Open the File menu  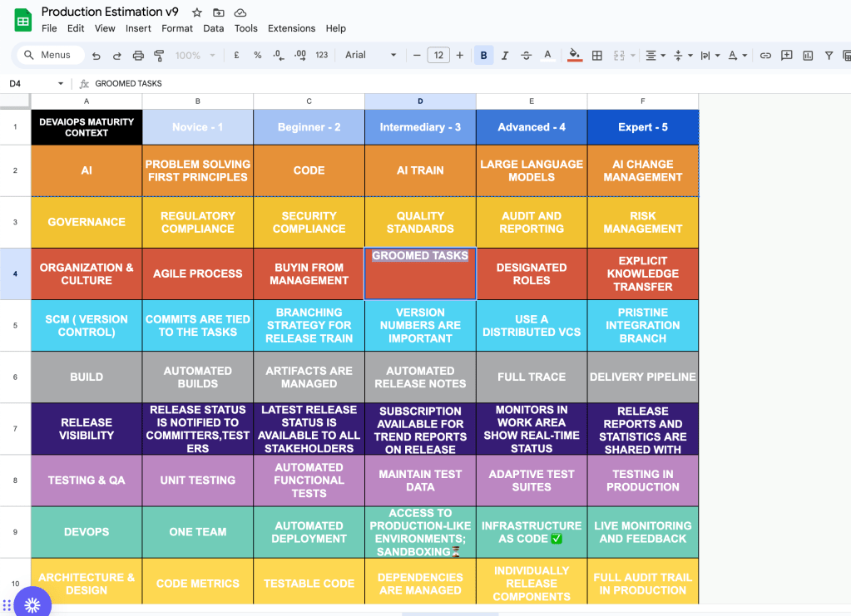(x=49, y=28)
